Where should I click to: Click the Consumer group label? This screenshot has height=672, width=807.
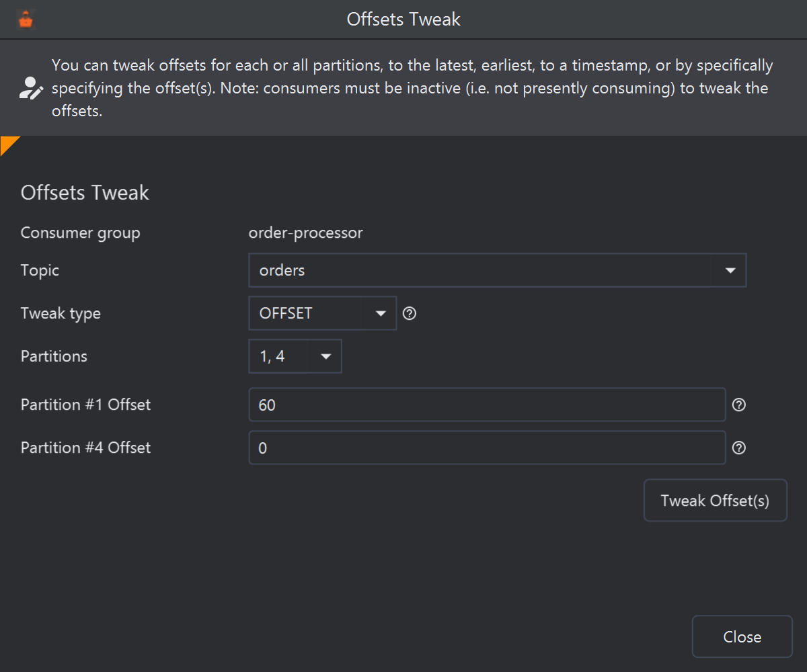pos(81,233)
